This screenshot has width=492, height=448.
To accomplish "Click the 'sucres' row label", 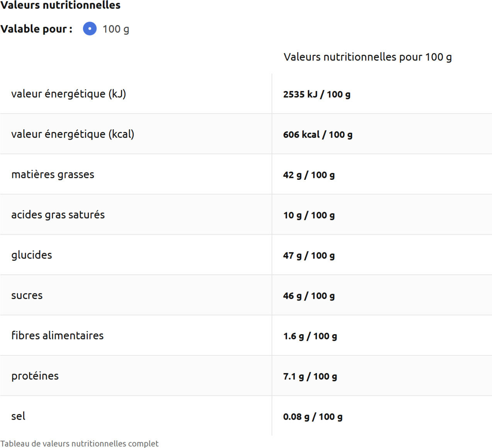I will pyautogui.click(x=27, y=296).
